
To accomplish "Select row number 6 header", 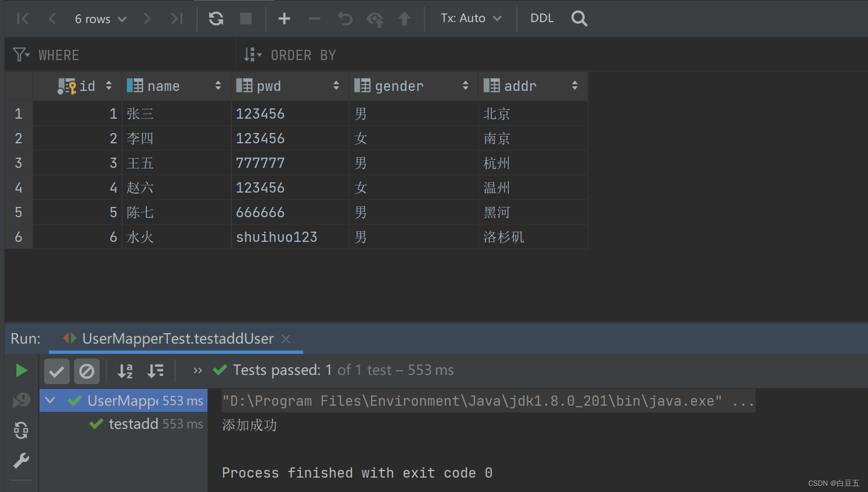I will [18, 237].
